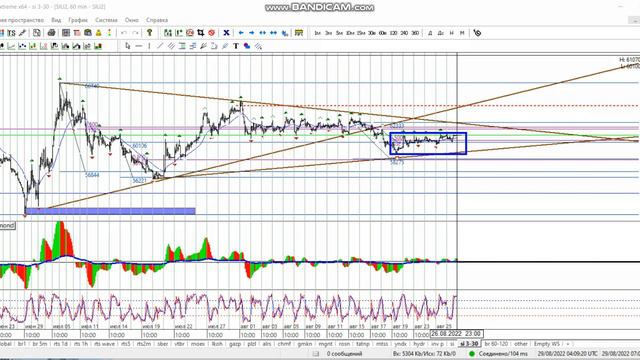Switch to the other tab

pos(521,344)
